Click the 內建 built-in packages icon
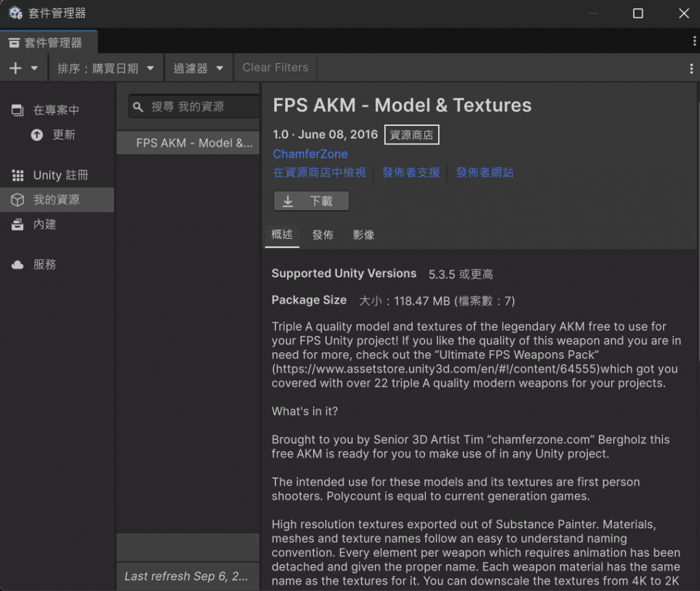This screenshot has height=591, width=700. (x=17, y=224)
